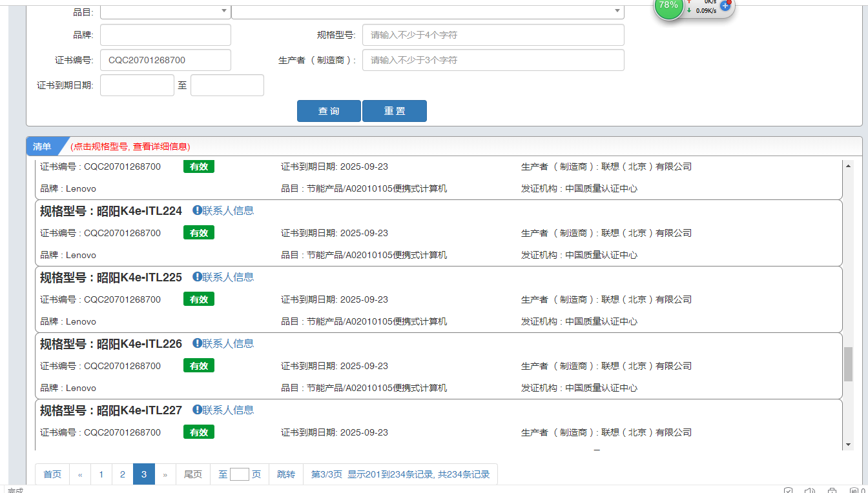Click the 查询 button
868x493 pixels.
pos(329,111)
